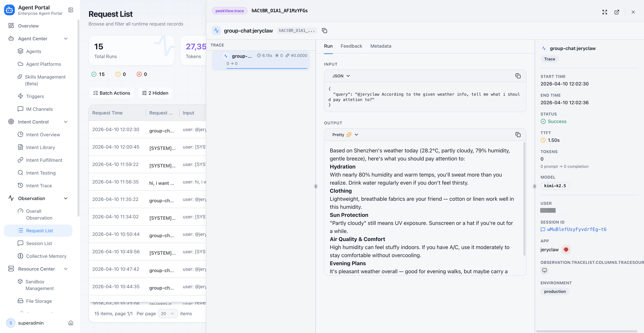This screenshot has height=333, width=644.
Task: Open the Pretty output format dropdown
Action: click(x=345, y=135)
